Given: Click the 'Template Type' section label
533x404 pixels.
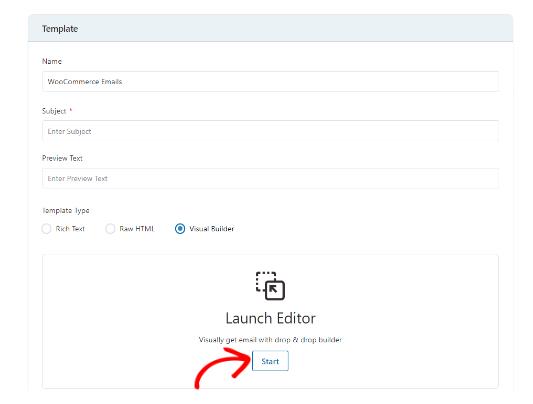Looking at the screenshot, I should 66,211.
